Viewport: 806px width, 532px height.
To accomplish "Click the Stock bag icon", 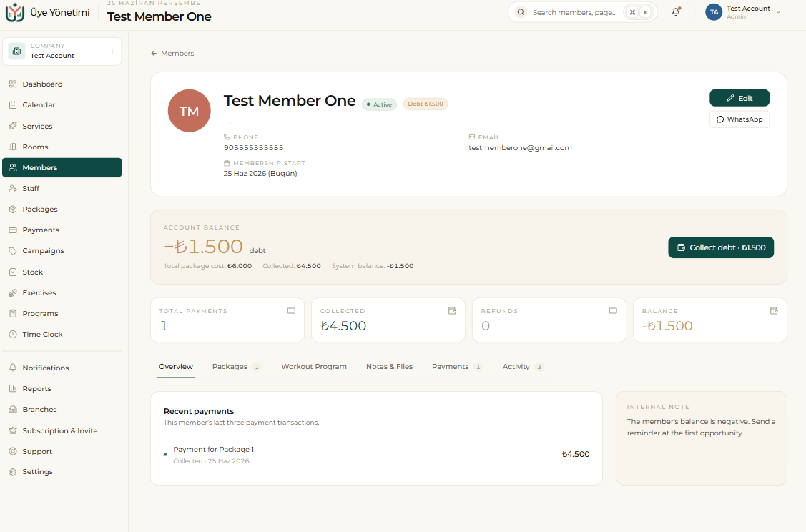I will coord(13,272).
